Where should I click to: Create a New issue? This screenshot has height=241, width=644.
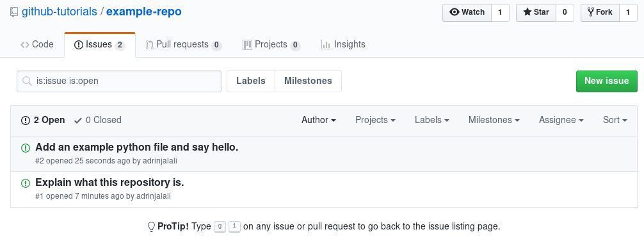click(607, 81)
